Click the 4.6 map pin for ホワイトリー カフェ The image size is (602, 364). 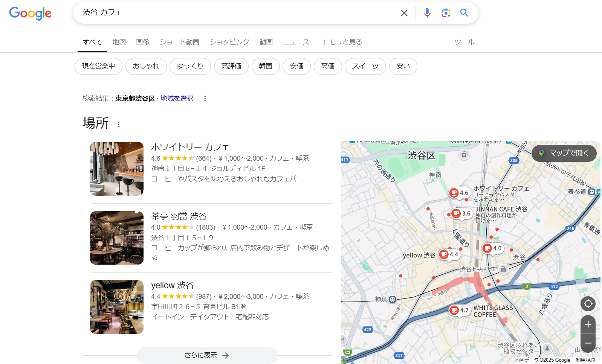[x=459, y=193]
